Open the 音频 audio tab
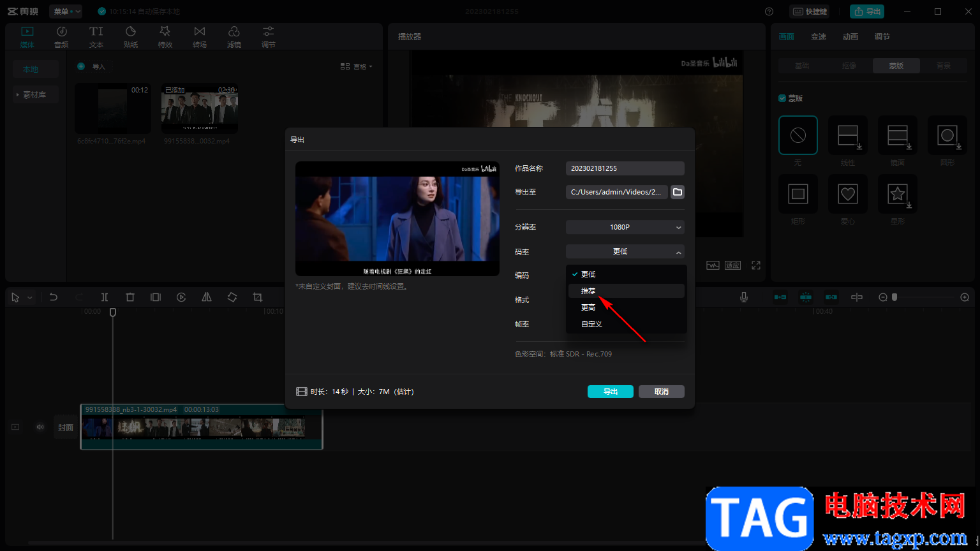The height and width of the screenshot is (551, 980). [62, 37]
